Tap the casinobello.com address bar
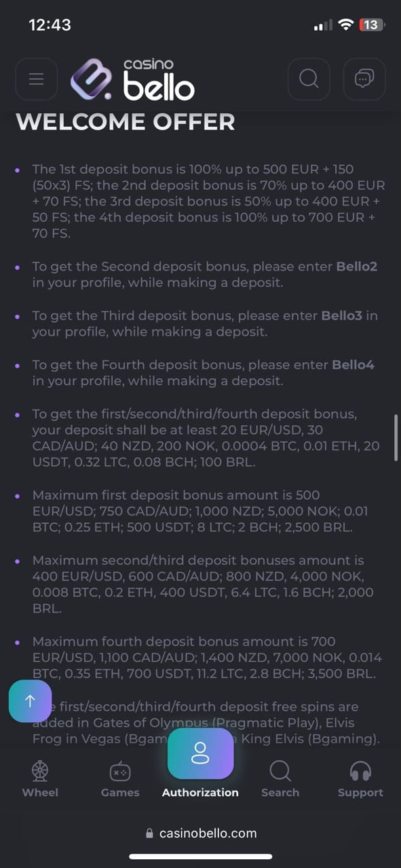The width and height of the screenshot is (401, 868). (x=201, y=833)
